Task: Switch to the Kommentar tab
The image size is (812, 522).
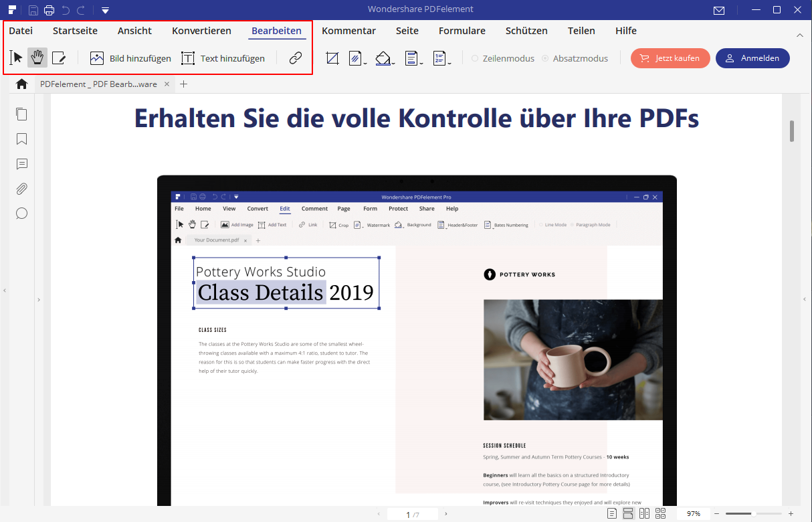Action: (x=348, y=31)
